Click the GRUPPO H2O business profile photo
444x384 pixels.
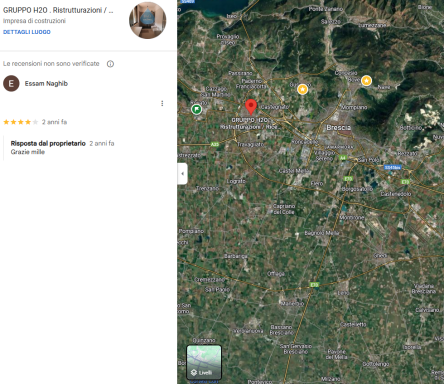pos(148,20)
